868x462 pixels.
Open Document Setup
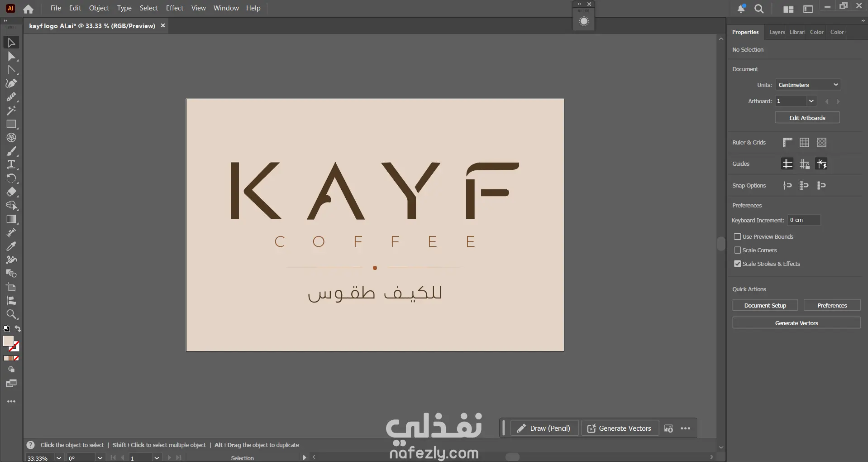click(765, 305)
